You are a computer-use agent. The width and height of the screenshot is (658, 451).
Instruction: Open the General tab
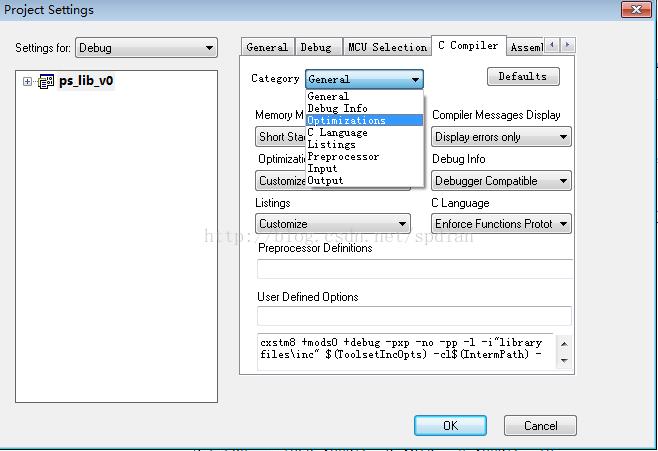point(267,47)
